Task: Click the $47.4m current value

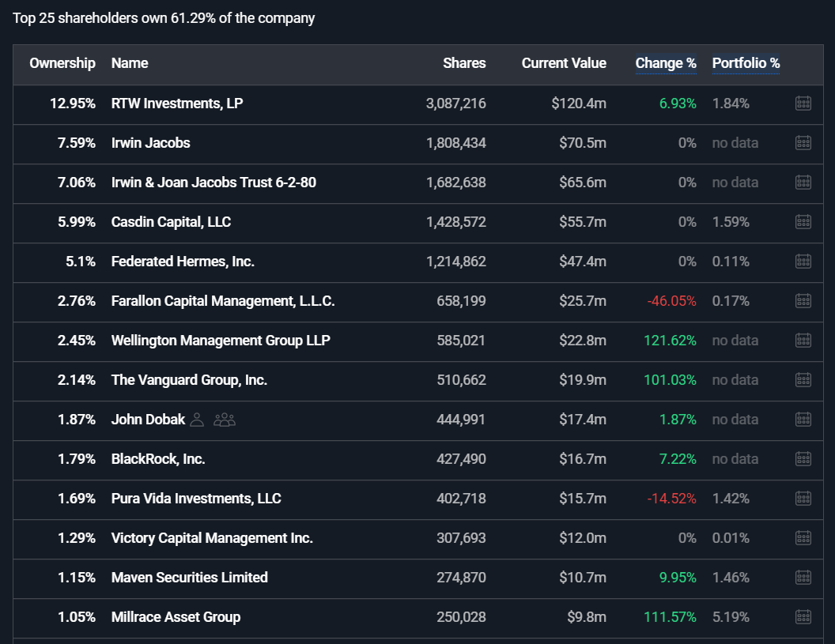Action: pos(583,262)
